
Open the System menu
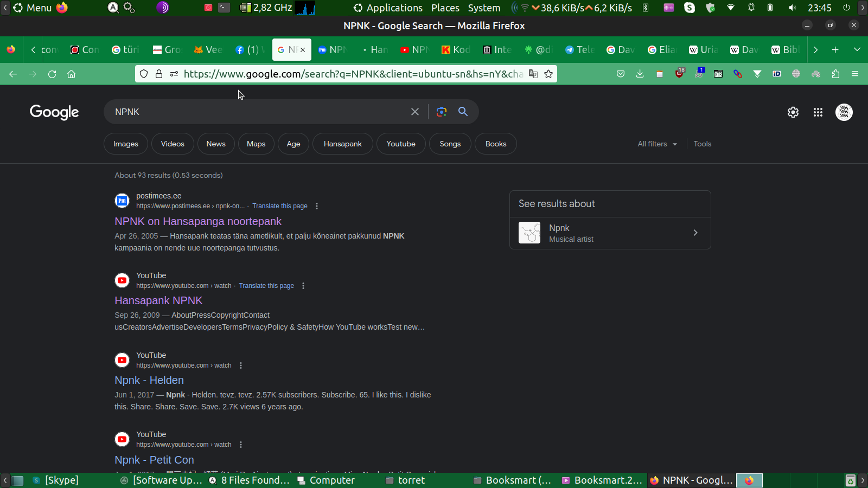(x=484, y=8)
